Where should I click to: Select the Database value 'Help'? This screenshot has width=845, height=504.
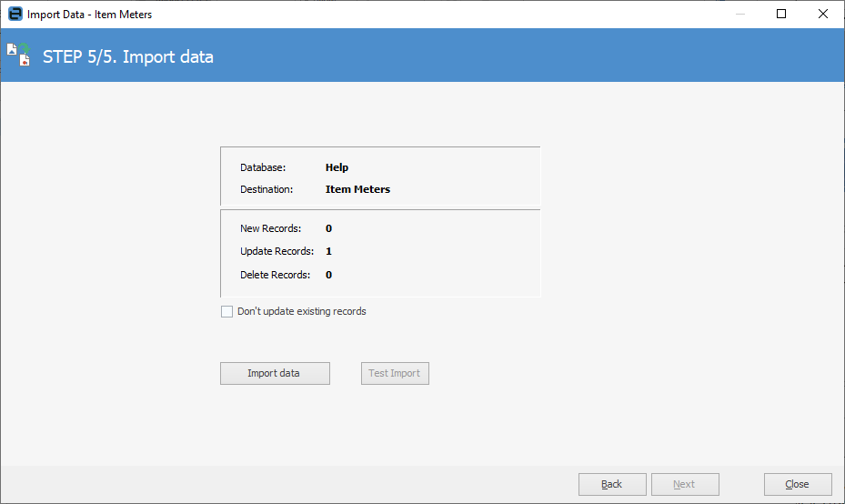(337, 167)
